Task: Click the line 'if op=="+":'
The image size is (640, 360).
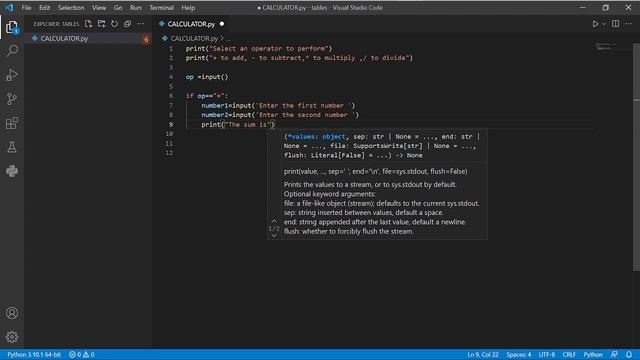Action: (207, 96)
